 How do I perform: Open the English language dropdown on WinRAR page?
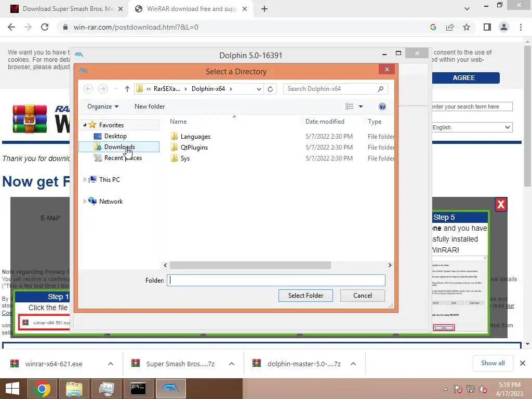[472, 128]
